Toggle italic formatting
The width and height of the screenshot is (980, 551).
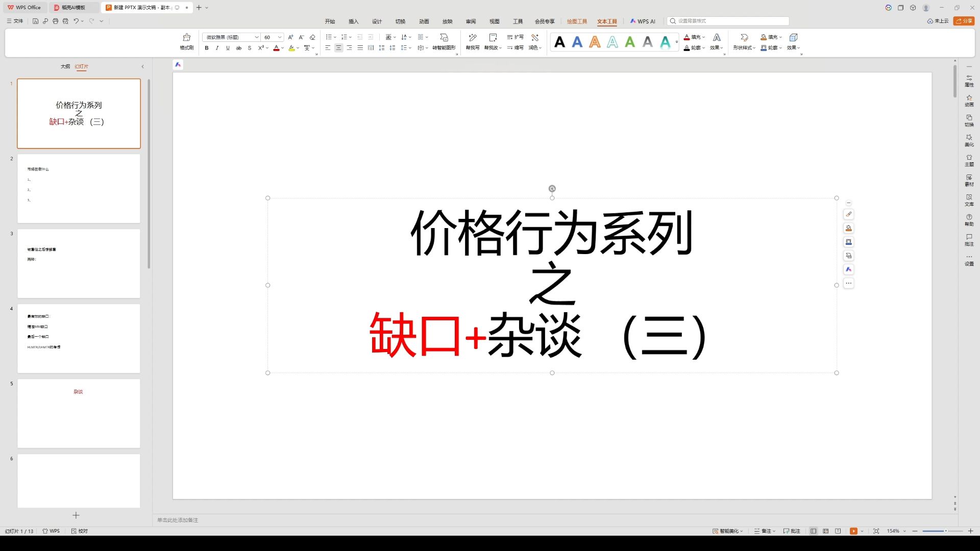217,48
